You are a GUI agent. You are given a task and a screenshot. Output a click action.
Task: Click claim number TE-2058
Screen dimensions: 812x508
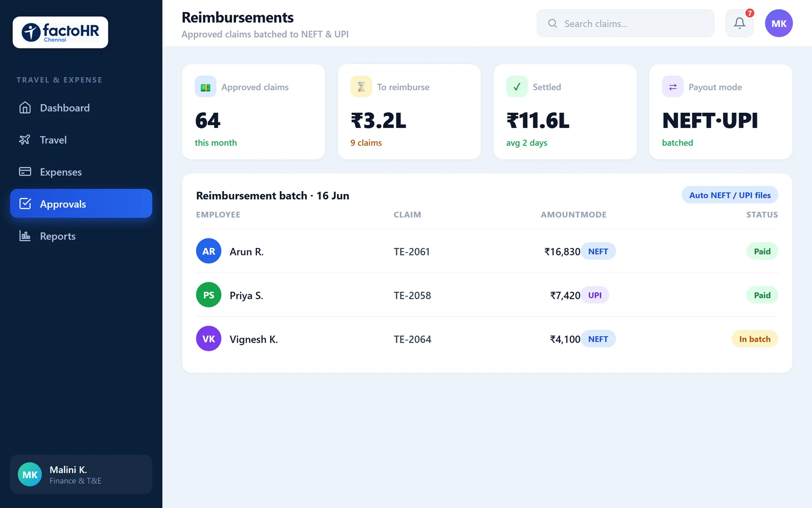(x=412, y=296)
